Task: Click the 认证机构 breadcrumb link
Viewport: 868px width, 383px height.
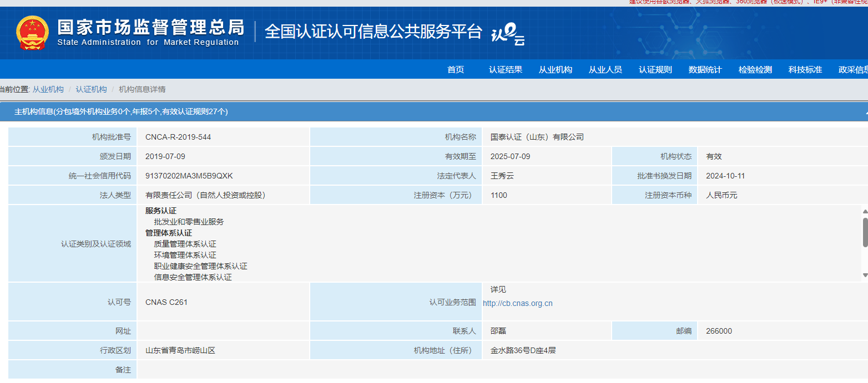Action: pyautogui.click(x=91, y=89)
